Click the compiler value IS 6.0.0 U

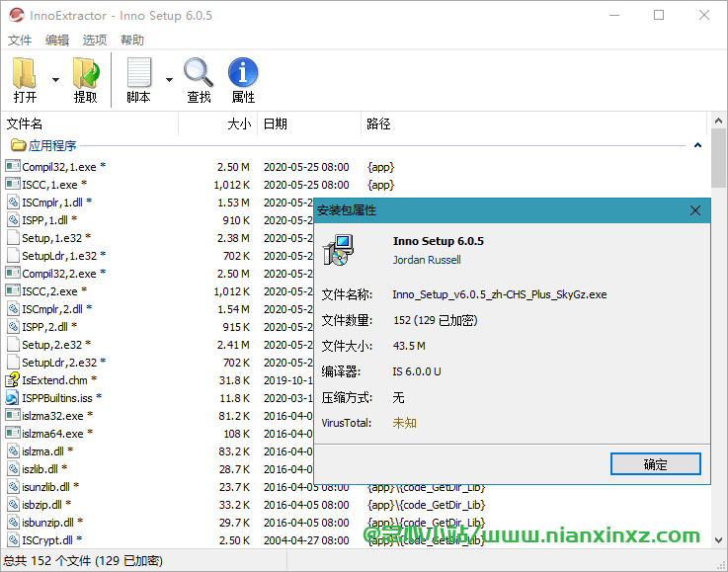[x=417, y=371]
